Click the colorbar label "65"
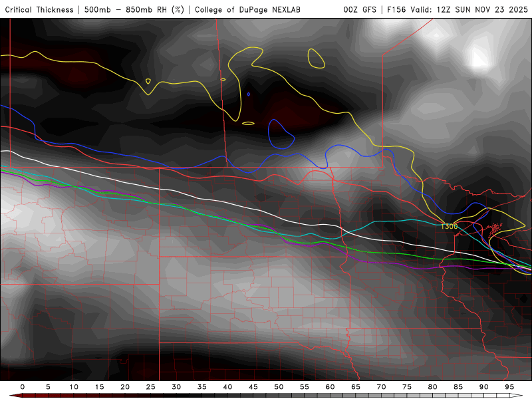 point(356,387)
